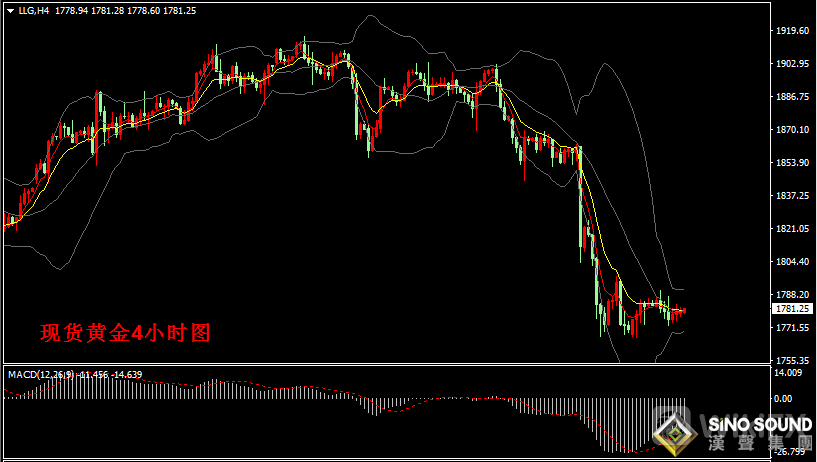Screen dimensions: 817x462
Task: Click the 0.00 MACD zero-level label
Action: 785,398
